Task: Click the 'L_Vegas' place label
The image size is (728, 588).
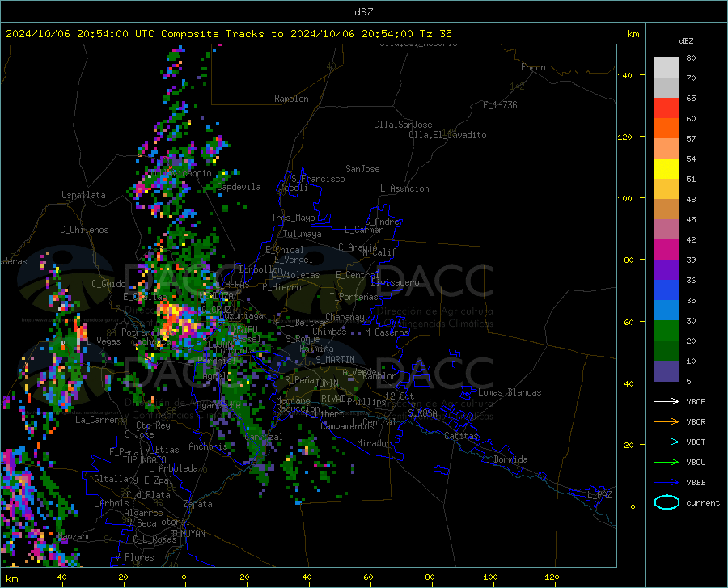Action: click(104, 341)
